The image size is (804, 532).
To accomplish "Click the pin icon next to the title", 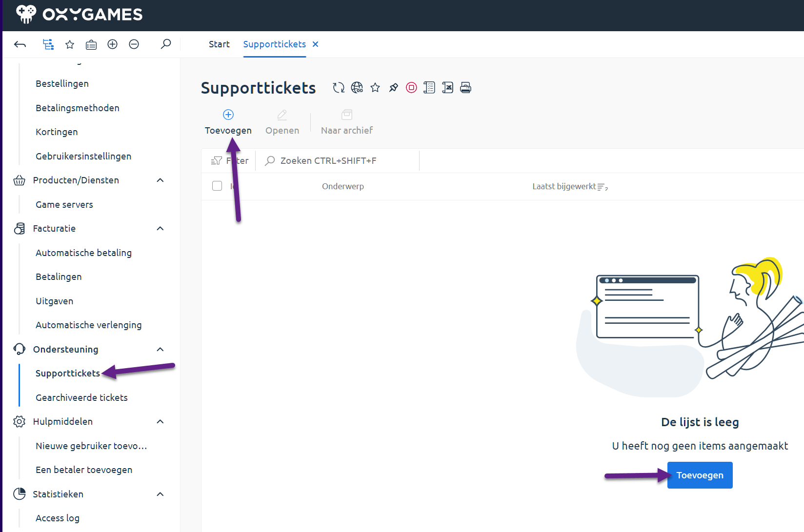I will (393, 88).
